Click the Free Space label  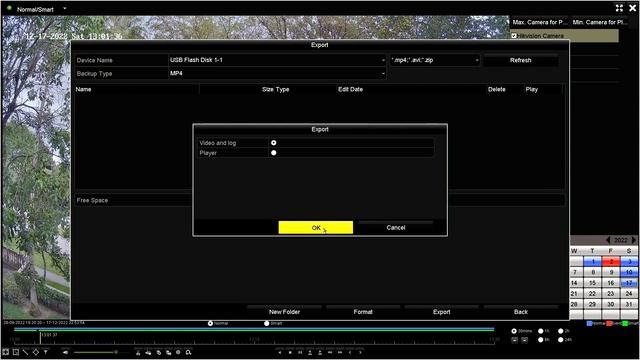pyautogui.click(x=92, y=200)
